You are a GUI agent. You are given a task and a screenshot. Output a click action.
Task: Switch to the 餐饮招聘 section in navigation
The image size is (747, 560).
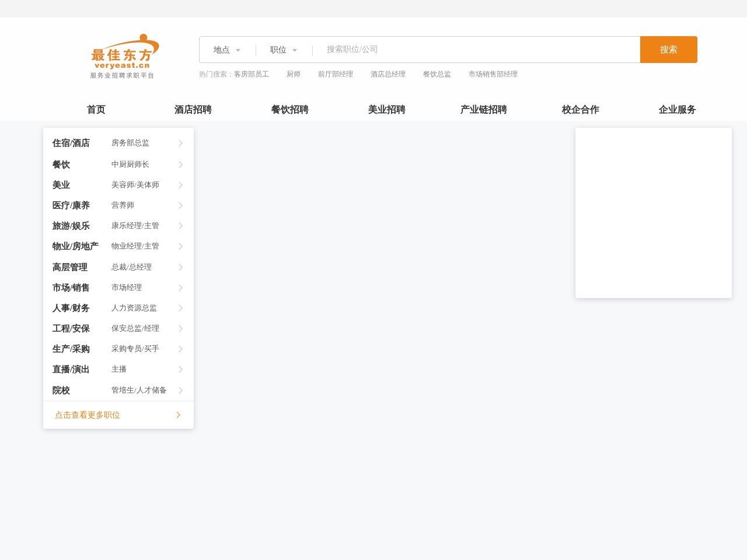tap(289, 110)
